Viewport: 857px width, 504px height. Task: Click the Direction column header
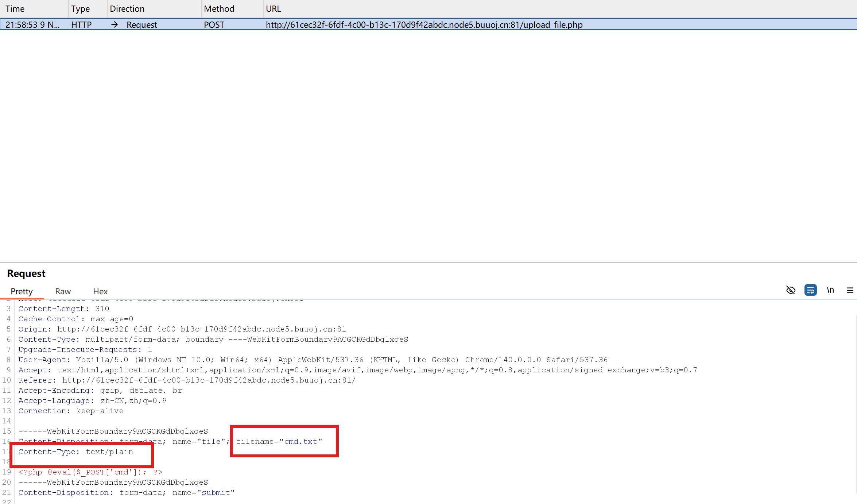pyautogui.click(x=127, y=9)
